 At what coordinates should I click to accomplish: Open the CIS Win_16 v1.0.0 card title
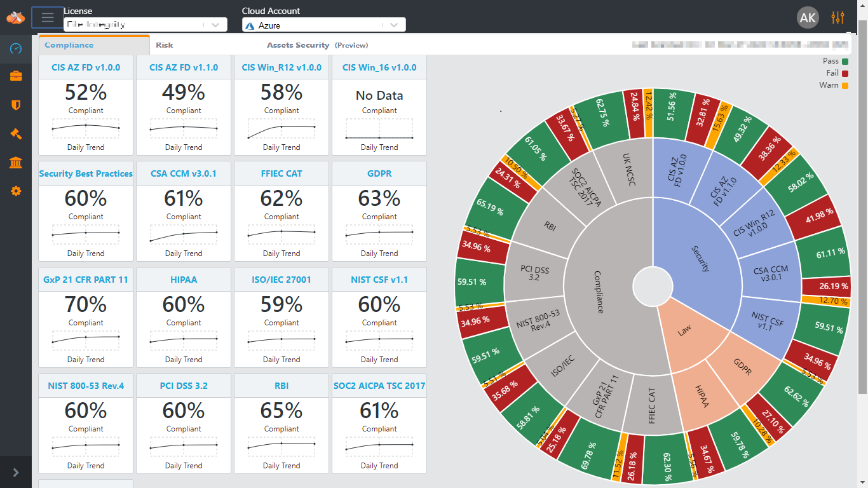pyautogui.click(x=379, y=67)
